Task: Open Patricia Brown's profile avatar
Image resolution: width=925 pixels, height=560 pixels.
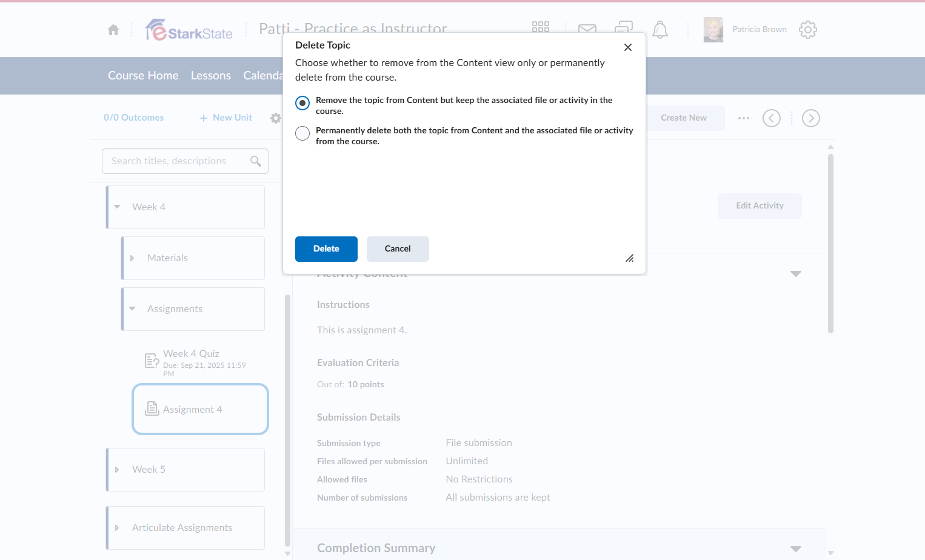Action: (x=713, y=30)
